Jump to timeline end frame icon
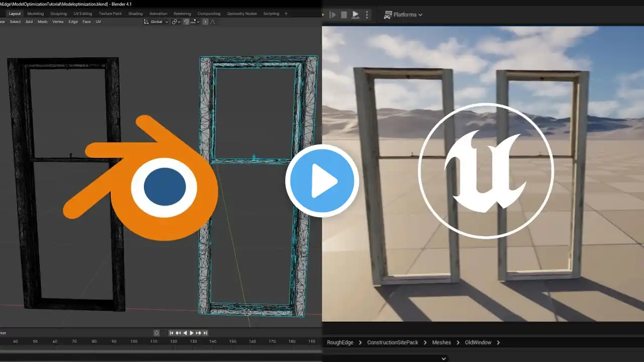This screenshot has height=362, width=644. 205,333
